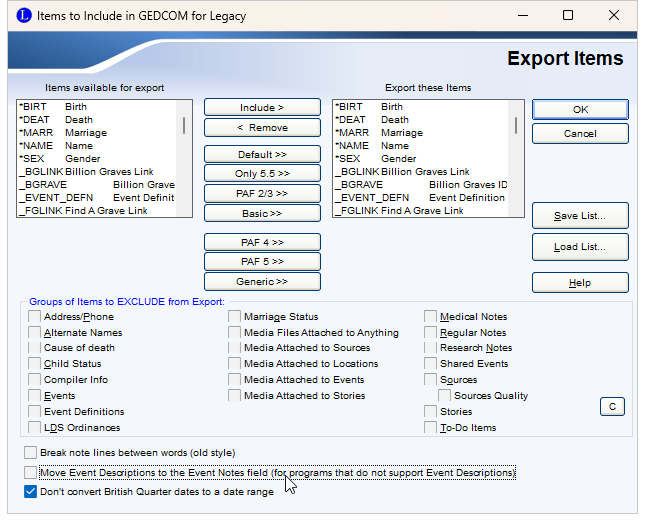Select *MARR Marriage in export list
This screenshot has width=645, height=521.
pos(421,133)
